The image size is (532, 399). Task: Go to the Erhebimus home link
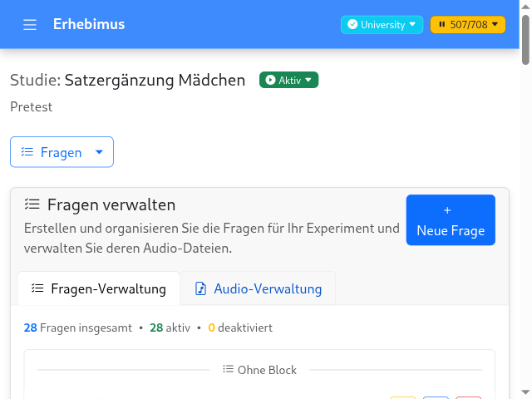click(x=89, y=24)
